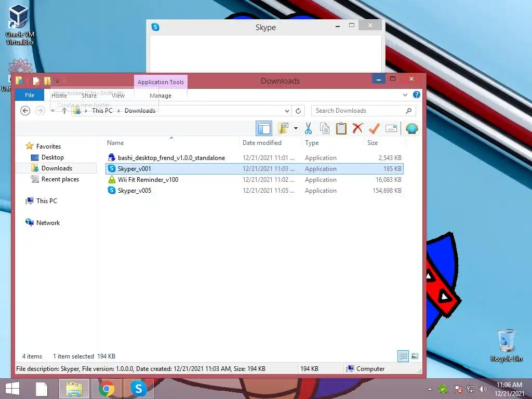The width and height of the screenshot is (532, 399).
Task: Click the Cut scissors icon
Action: 308,128
